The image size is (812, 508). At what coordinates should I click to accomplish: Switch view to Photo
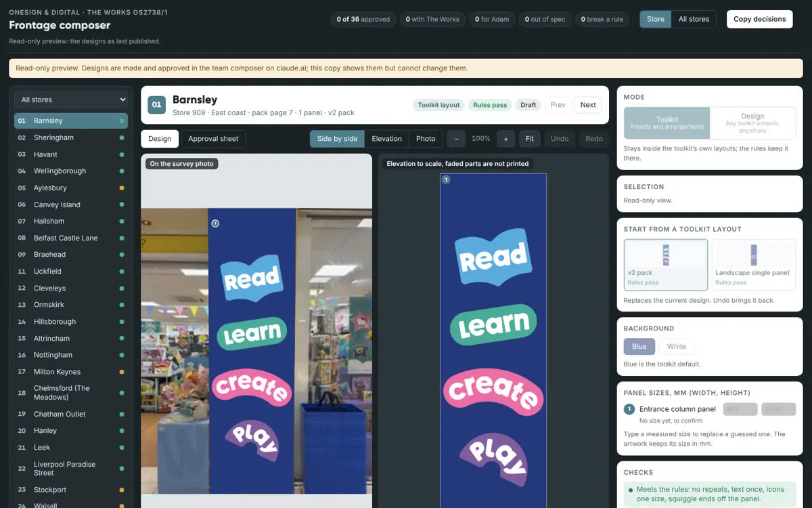tap(426, 139)
